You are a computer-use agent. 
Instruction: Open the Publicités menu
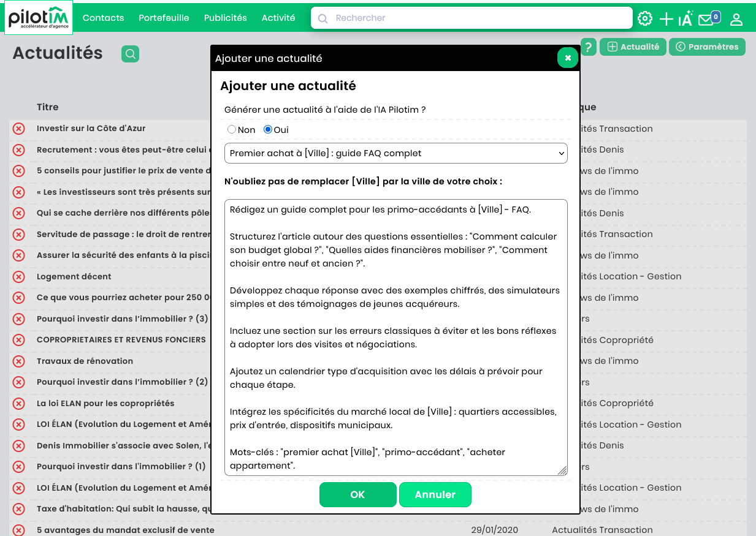click(225, 18)
